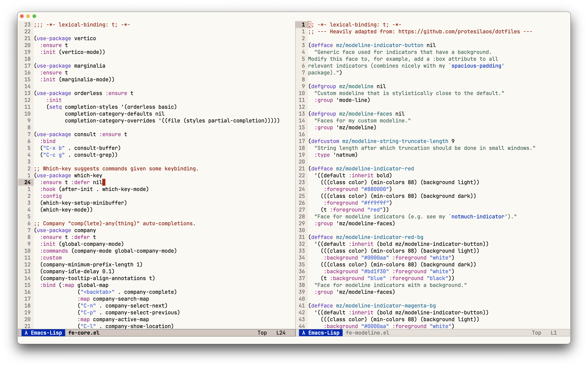
Task: Click the Top position indicator in left modeline
Action: (x=262, y=333)
